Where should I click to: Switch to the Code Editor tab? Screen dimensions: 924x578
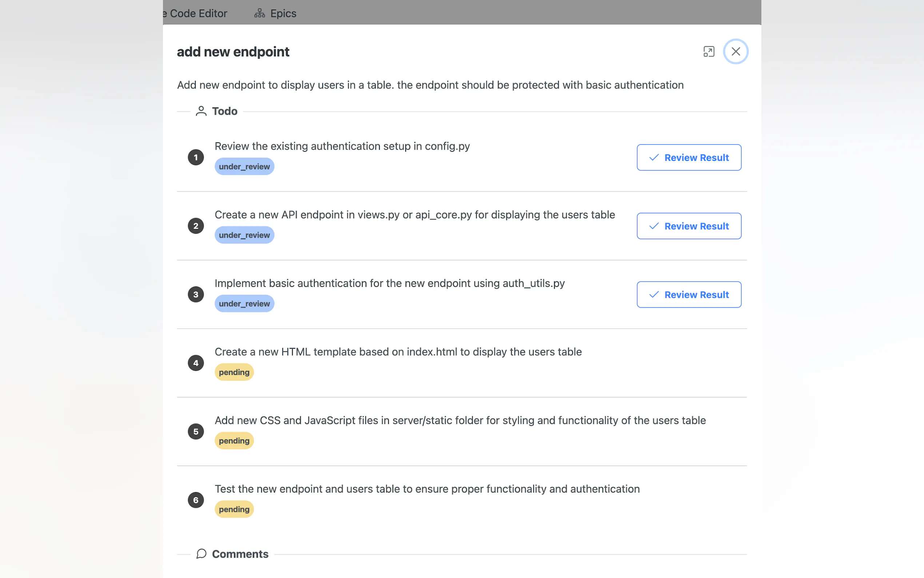(x=195, y=13)
